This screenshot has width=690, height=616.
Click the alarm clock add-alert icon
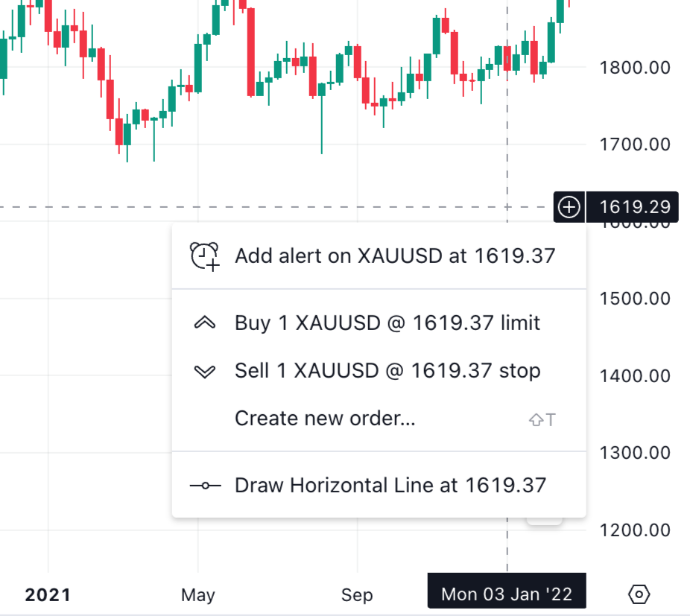tap(204, 256)
